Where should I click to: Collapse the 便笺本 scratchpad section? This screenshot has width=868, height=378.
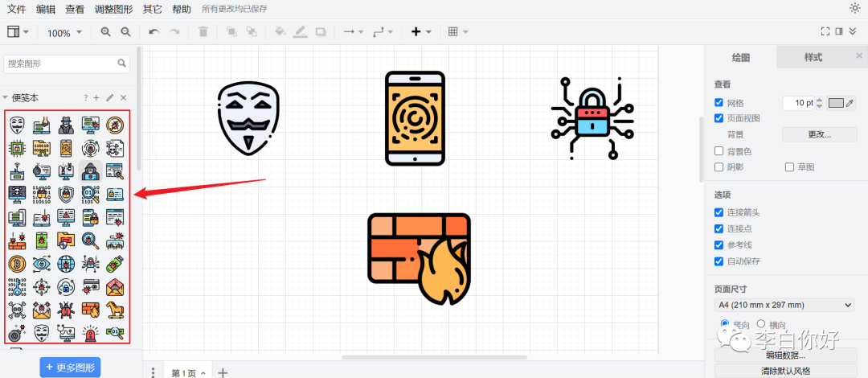click(5, 97)
